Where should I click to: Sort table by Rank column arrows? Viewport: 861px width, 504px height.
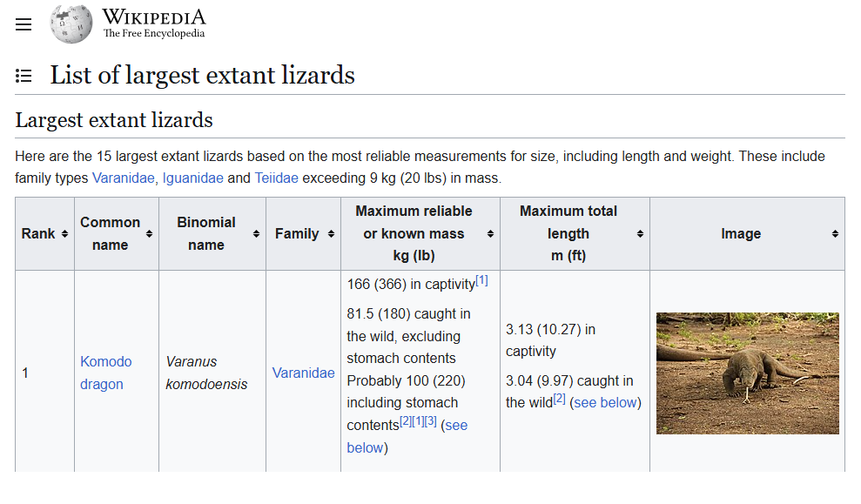(64, 234)
